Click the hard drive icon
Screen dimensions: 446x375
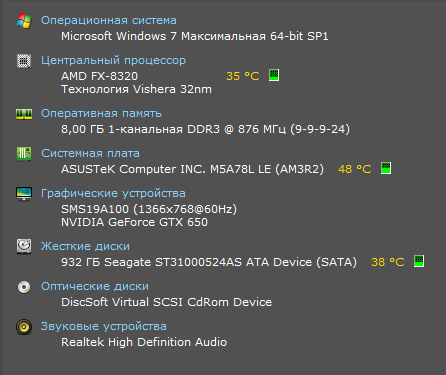tap(24, 247)
